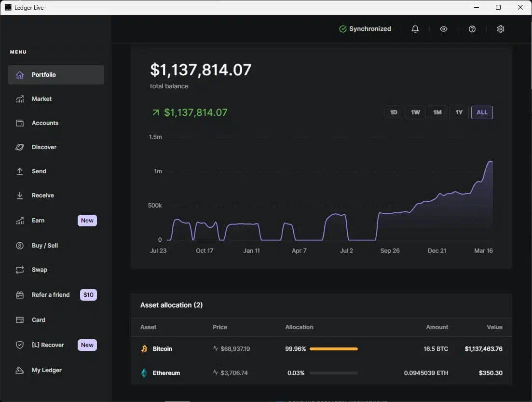
Task: Click the Card icon in sidebar
Action: pyautogui.click(x=20, y=320)
